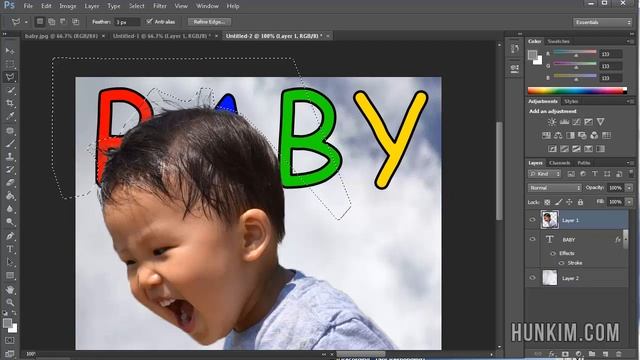Open the Normal blend mode dropdown
The image size is (640, 360).
click(x=554, y=188)
